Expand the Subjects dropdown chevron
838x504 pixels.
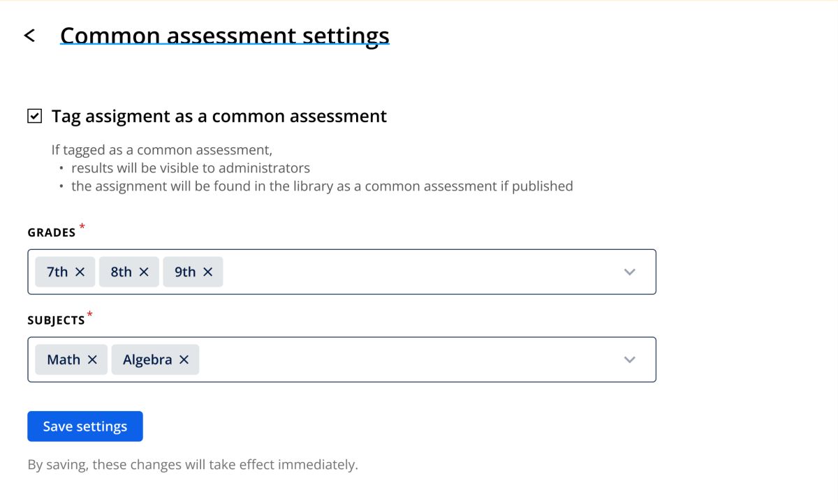pos(629,360)
